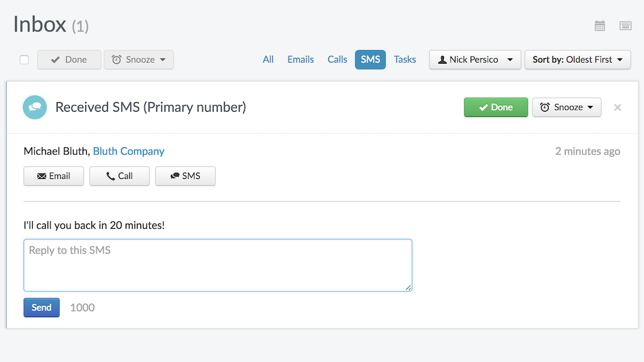644x362 pixels.
Task: Click the SMS speech bubble avatar icon
Action: coord(35,108)
